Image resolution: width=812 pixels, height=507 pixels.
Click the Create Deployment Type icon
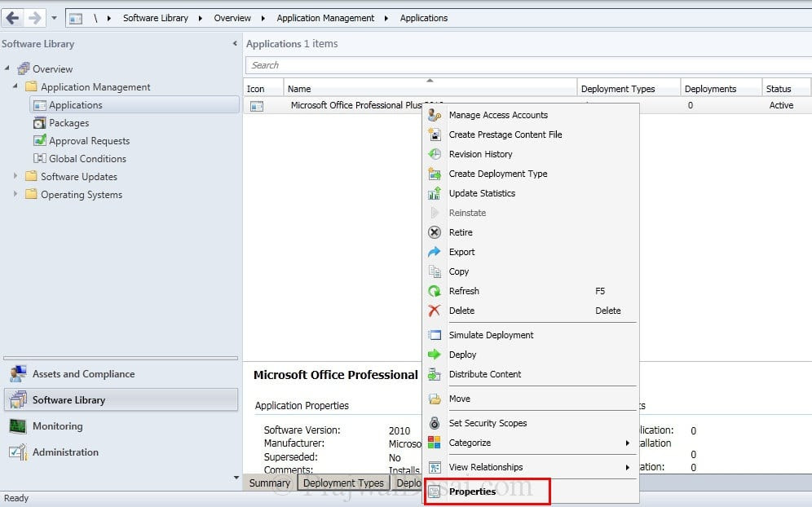point(435,174)
